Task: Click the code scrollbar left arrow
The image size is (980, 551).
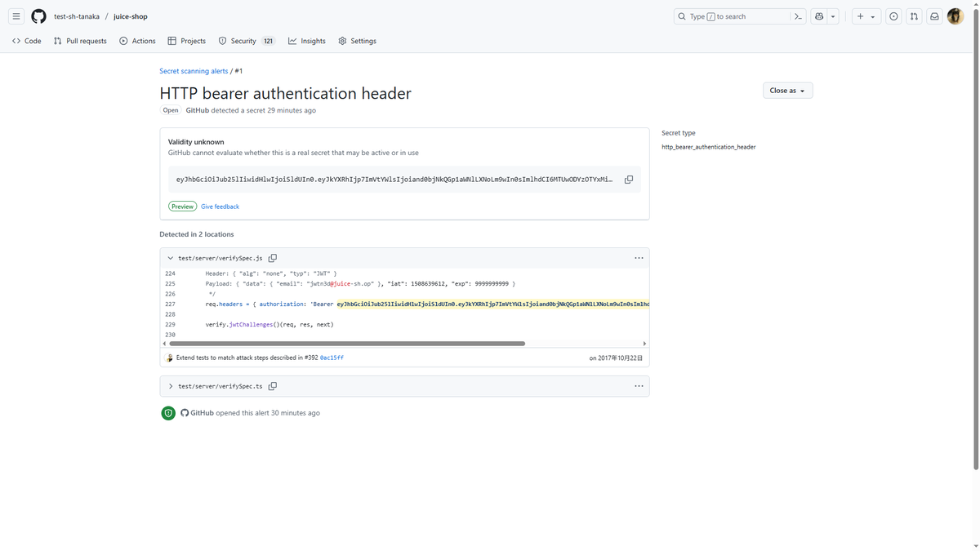Action: (164, 344)
